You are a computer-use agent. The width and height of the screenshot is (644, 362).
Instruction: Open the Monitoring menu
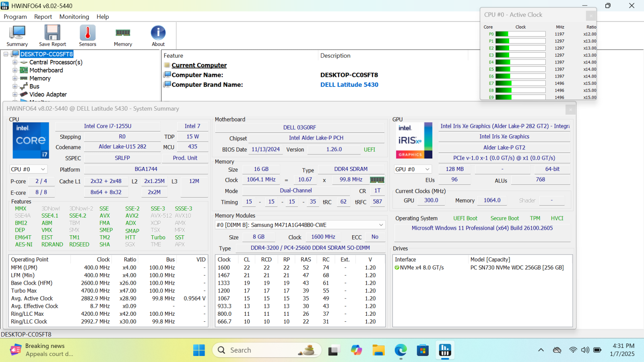[74, 17]
